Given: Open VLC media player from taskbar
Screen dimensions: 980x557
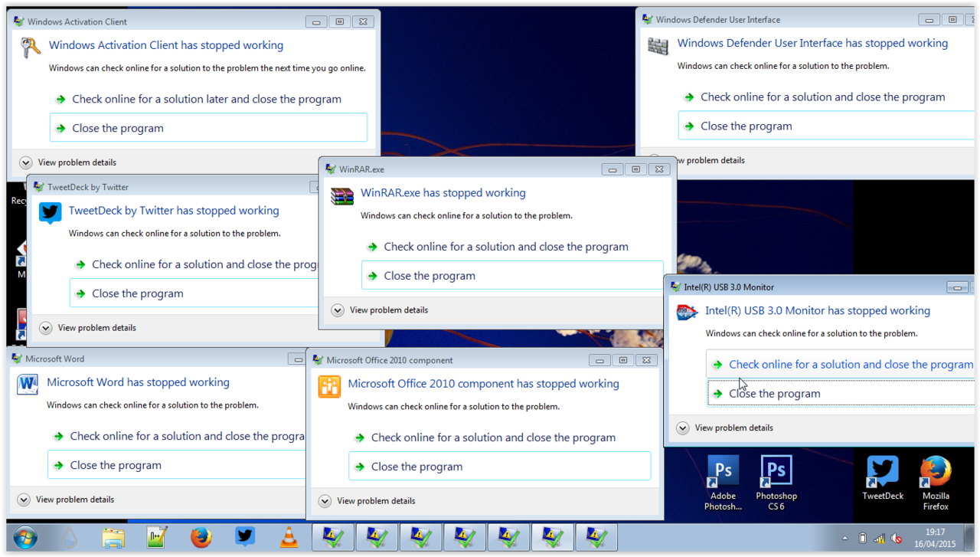Looking at the screenshot, I should click(x=289, y=538).
